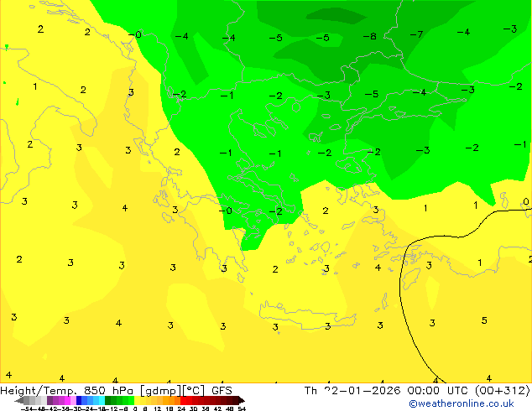This screenshot has height=411, width=532.
Task: Click the "(00+312)" forecast hour label
Action: click(x=502, y=391)
